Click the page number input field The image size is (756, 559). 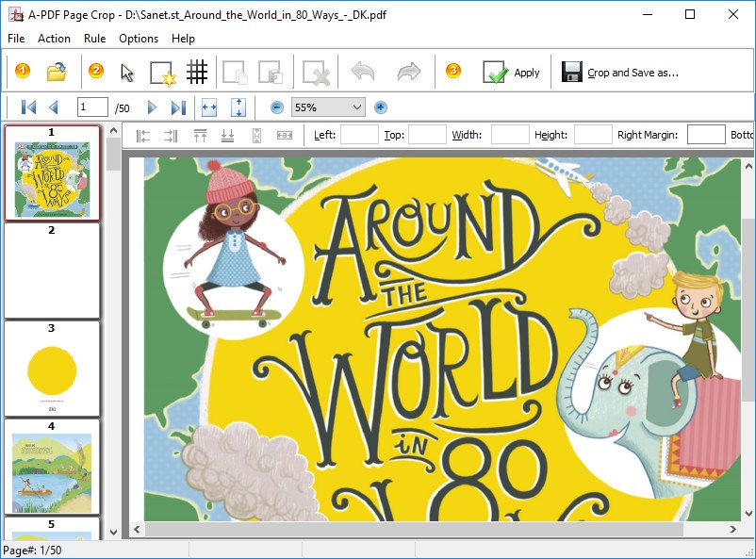tap(92, 107)
